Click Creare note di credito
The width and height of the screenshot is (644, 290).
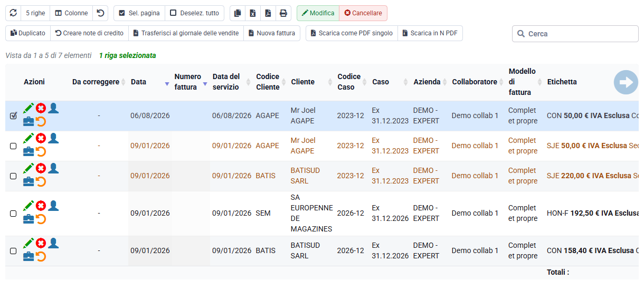89,33
